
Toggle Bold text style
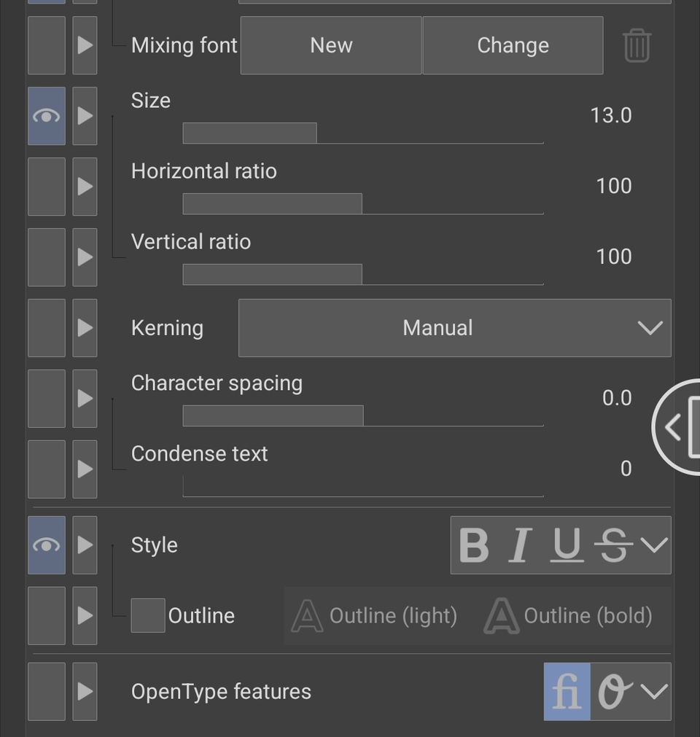474,545
